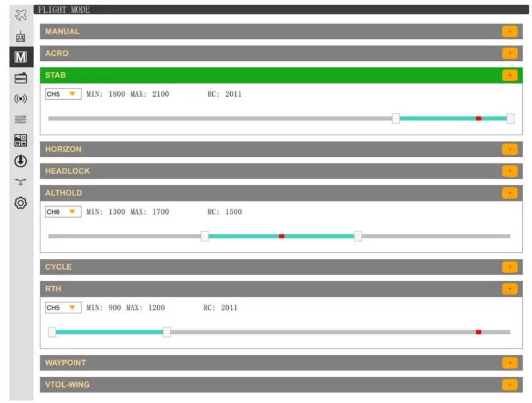Click the CYCLE mode header label
Viewport: 532px width, 403px height.
58,267
